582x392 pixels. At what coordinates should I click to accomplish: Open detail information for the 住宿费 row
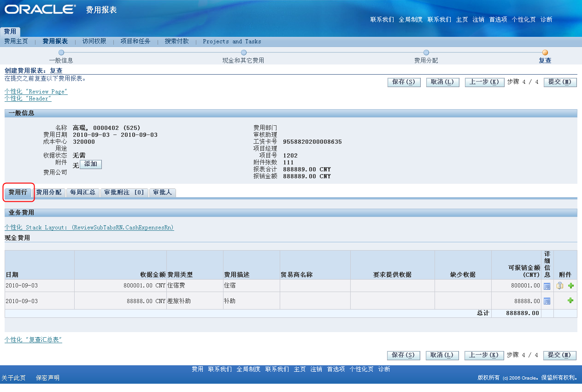coord(547,286)
